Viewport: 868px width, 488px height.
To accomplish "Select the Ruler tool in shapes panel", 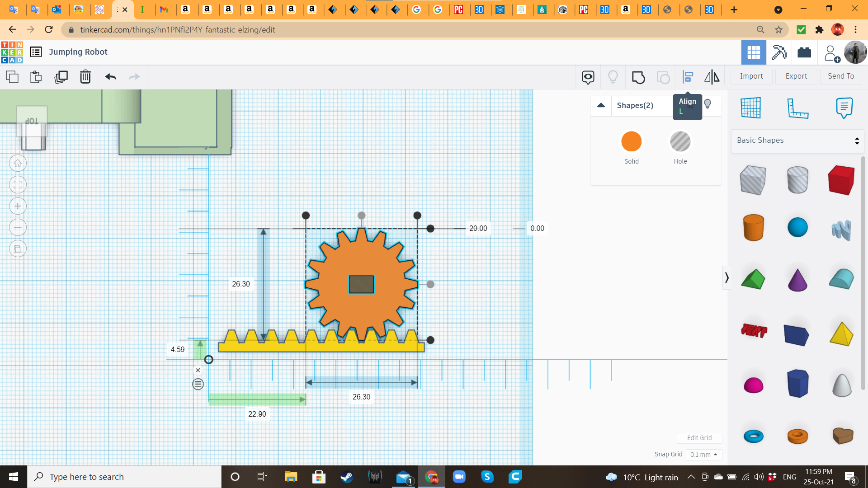I will (797, 108).
